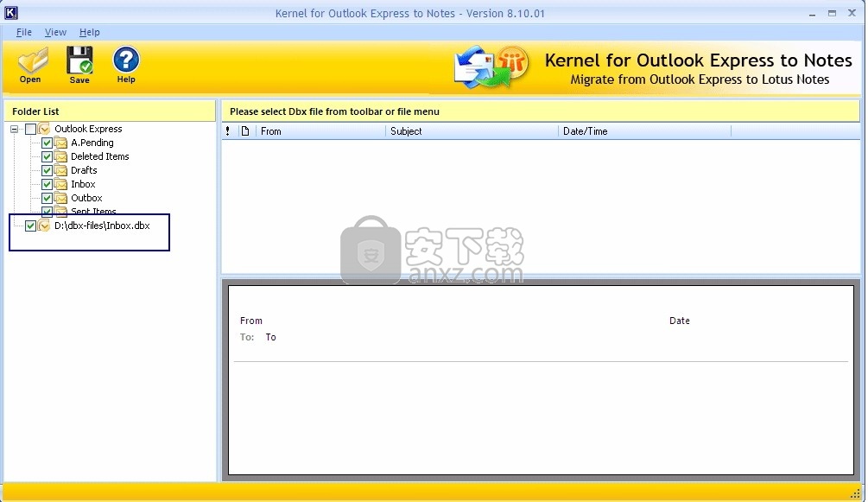Select the Inbox folder label
This screenshot has width=868, height=502.
(83, 185)
